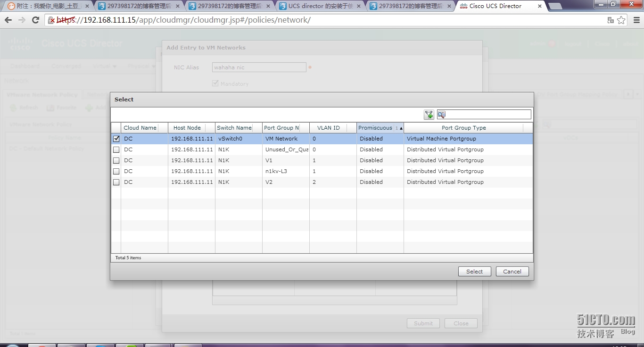Bookmark the page with the star icon
Image resolution: width=644 pixels, height=347 pixels.
click(x=621, y=20)
